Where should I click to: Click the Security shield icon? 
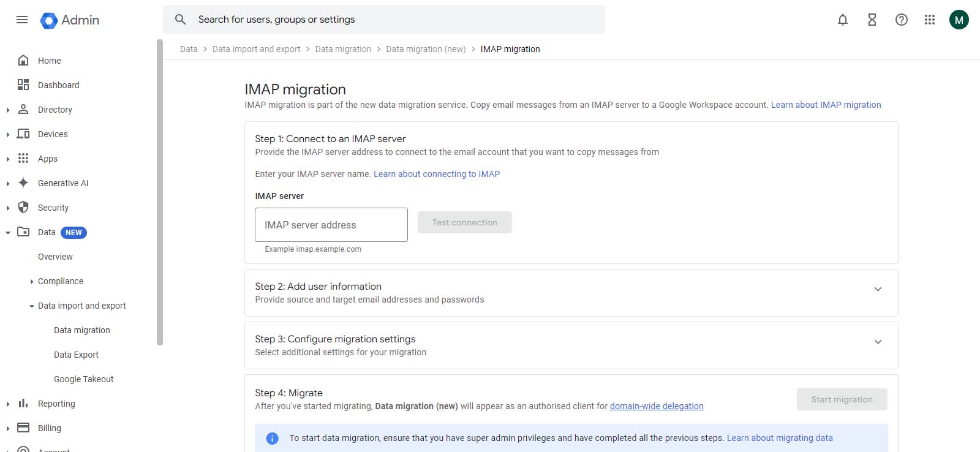tap(23, 207)
